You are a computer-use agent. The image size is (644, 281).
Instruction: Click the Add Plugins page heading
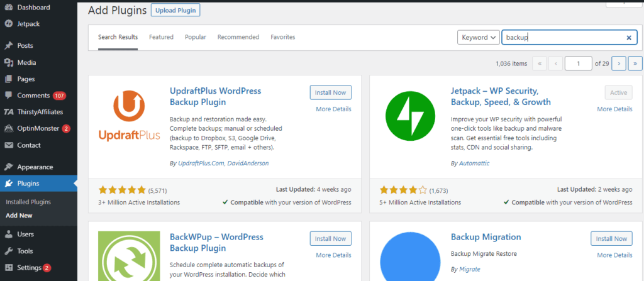[x=118, y=10]
